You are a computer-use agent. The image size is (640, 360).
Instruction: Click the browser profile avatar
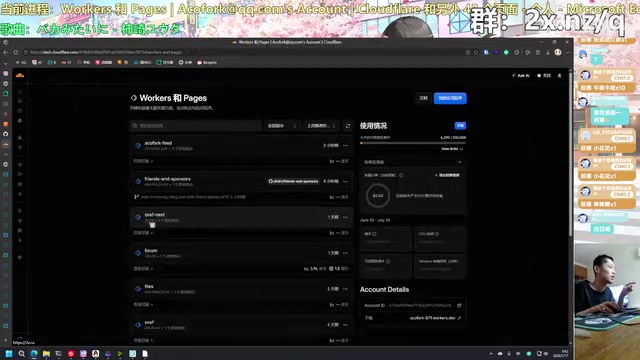coord(558,52)
